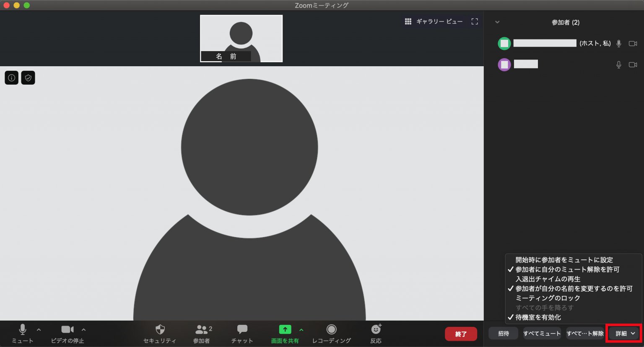
Task: Open the Security shield icon
Action: [160, 329]
